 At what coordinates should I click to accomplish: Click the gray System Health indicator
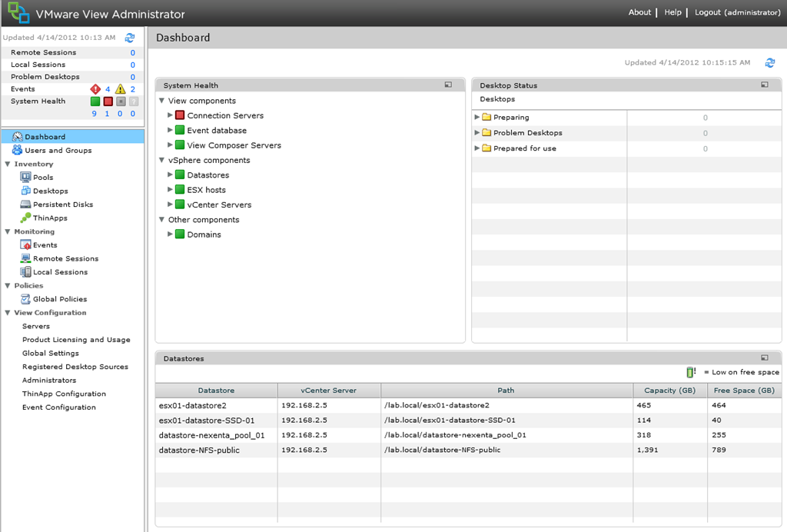click(x=121, y=101)
